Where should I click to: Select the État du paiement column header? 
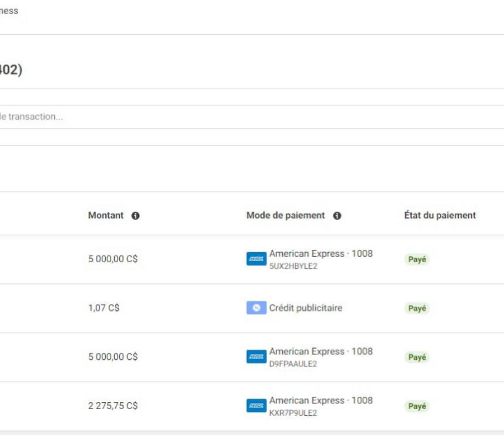[440, 216]
